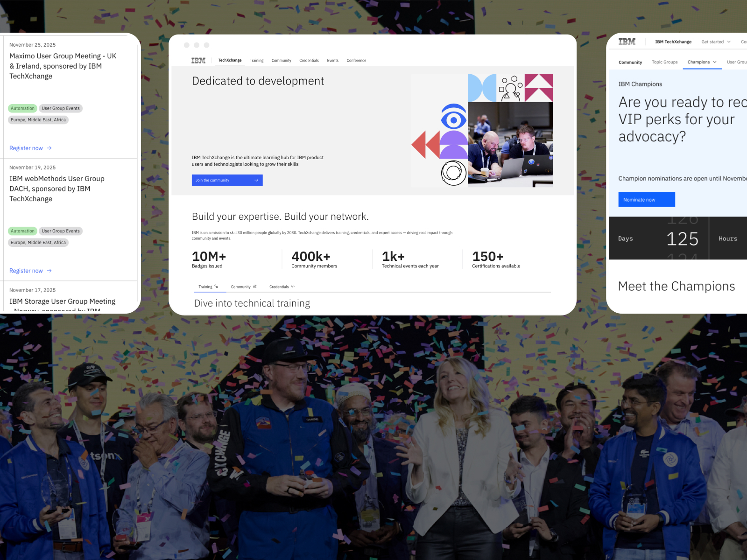Click the IBM logo in the center window
Screen dimensions: 747x560
198,61
